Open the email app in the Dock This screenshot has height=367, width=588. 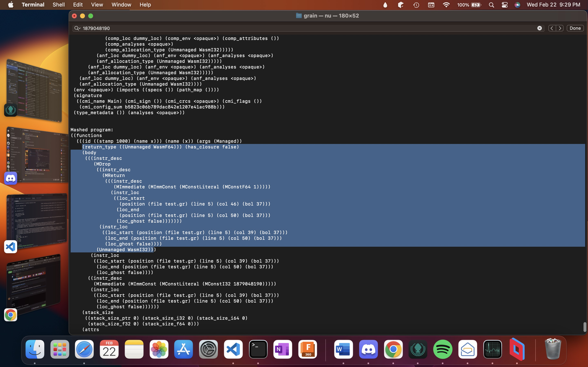468,349
